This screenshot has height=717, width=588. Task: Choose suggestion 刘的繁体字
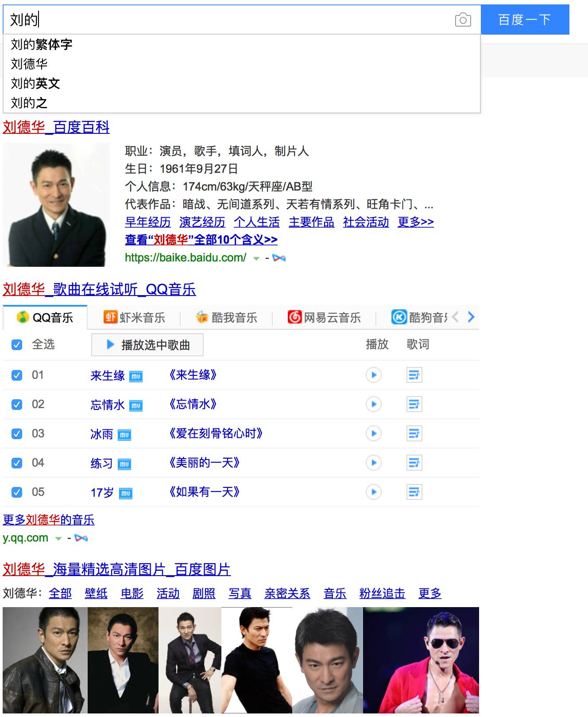coord(241,44)
